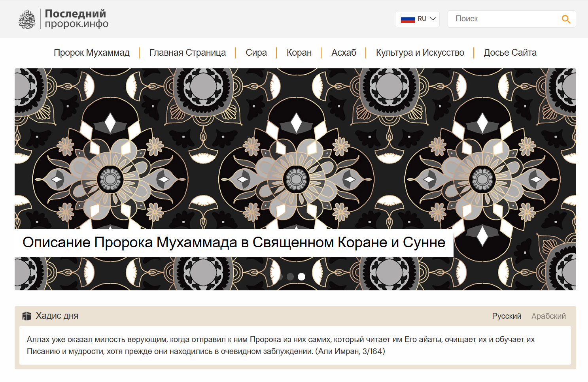
Task: Open the Пророк Мухаммад menu
Action: click(92, 53)
